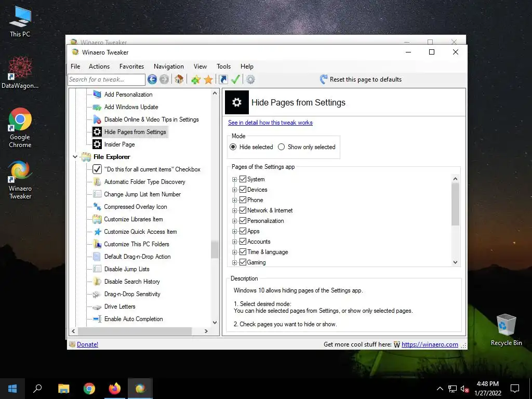This screenshot has width=532, height=399.
Task: Uncheck the Devices page checkbox
Action: point(243,190)
